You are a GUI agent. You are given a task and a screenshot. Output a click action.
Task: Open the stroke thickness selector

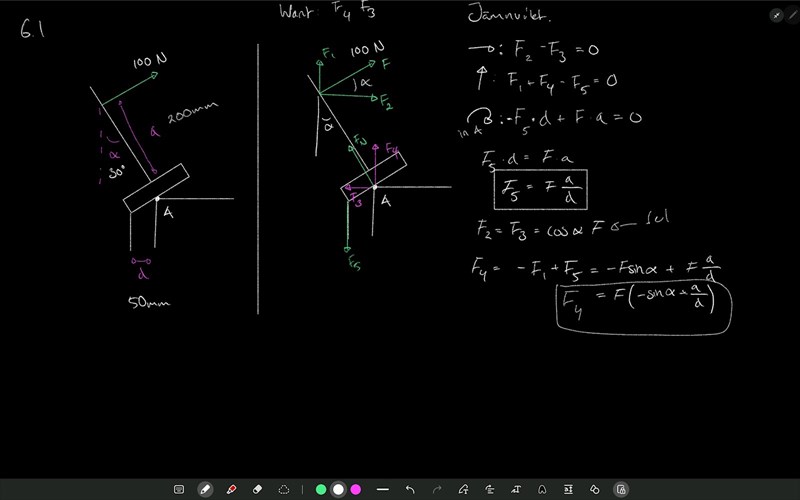382,489
